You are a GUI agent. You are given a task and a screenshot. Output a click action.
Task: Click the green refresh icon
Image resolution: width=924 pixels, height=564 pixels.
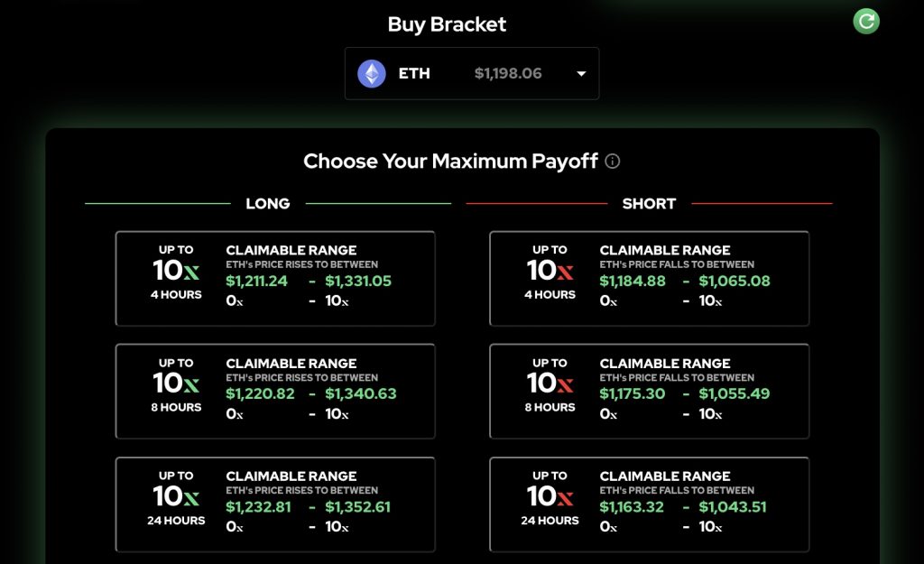click(866, 22)
